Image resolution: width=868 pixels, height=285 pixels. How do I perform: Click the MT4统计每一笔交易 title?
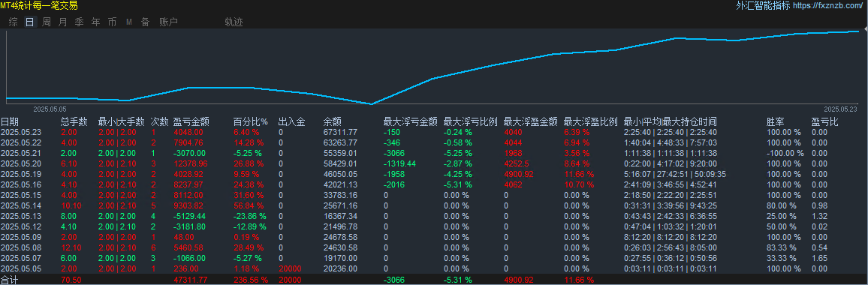click(x=39, y=6)
